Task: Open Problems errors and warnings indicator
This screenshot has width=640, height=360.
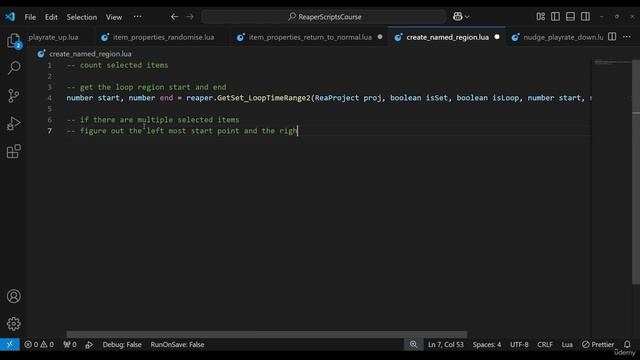Action: coord(39,344)
